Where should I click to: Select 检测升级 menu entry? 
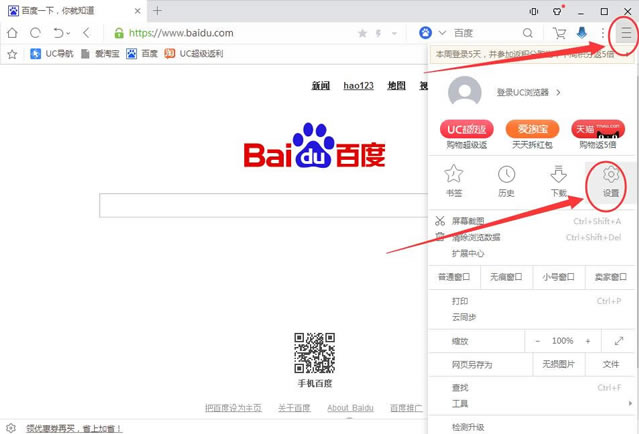click(x=468, y=427)
